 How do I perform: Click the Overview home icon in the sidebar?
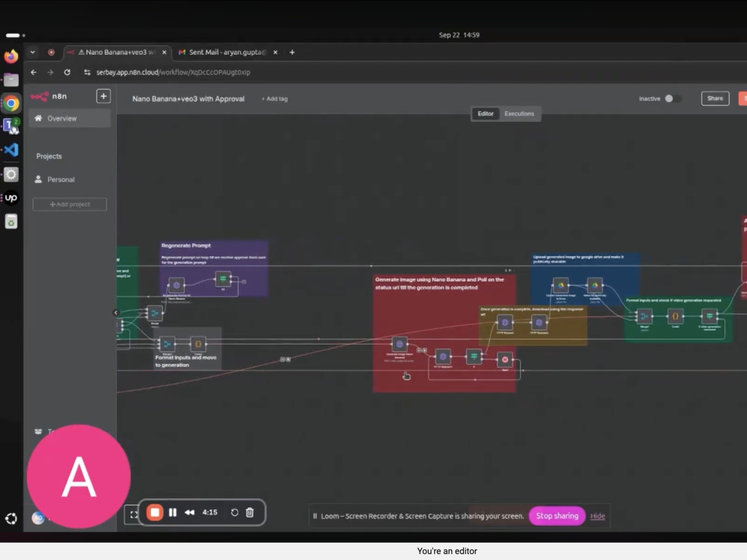click(38, 118)
